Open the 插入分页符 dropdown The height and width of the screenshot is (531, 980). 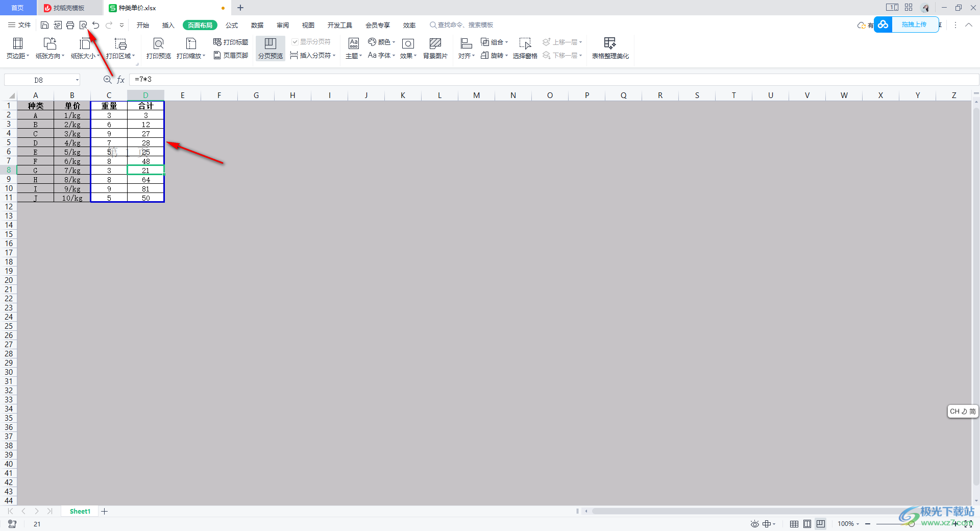click(x=313, y=55)
